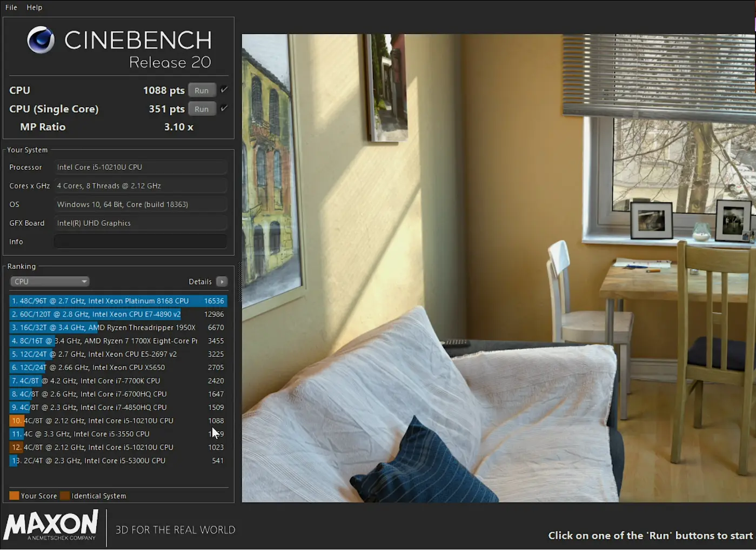Select ranking row Intel Core i7-4850HQ CPU

pyautogui.click(x=118, y=407)
